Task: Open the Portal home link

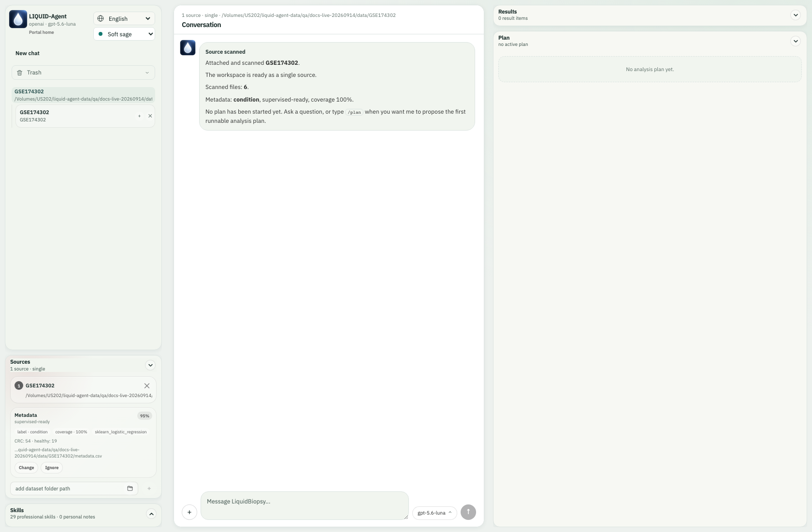Action: 42,32
